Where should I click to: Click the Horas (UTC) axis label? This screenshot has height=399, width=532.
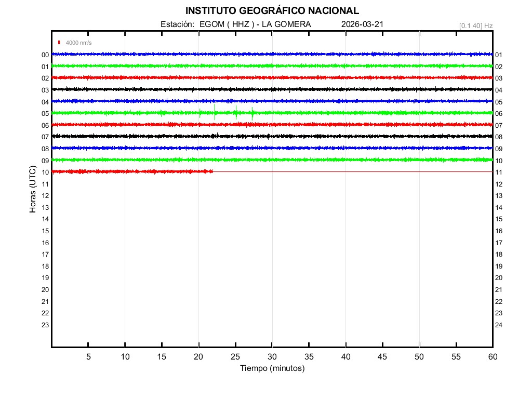coord(33,190)
